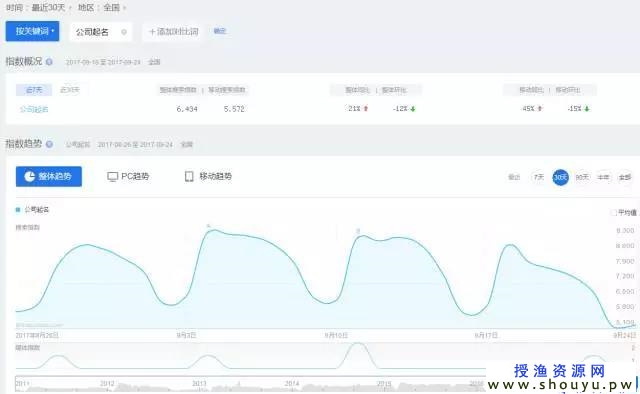Click the 确定 confirm link

pos(220,31)
